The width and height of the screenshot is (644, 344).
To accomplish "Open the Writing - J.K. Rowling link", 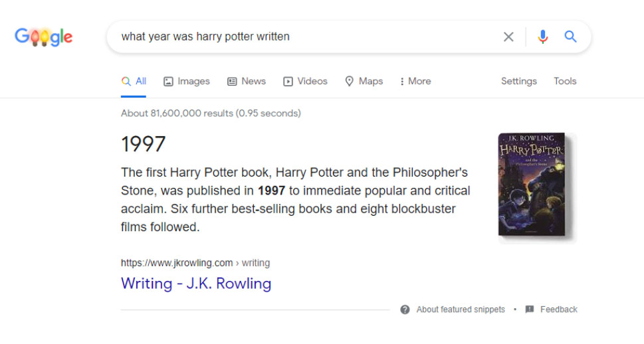I will 196,284.
